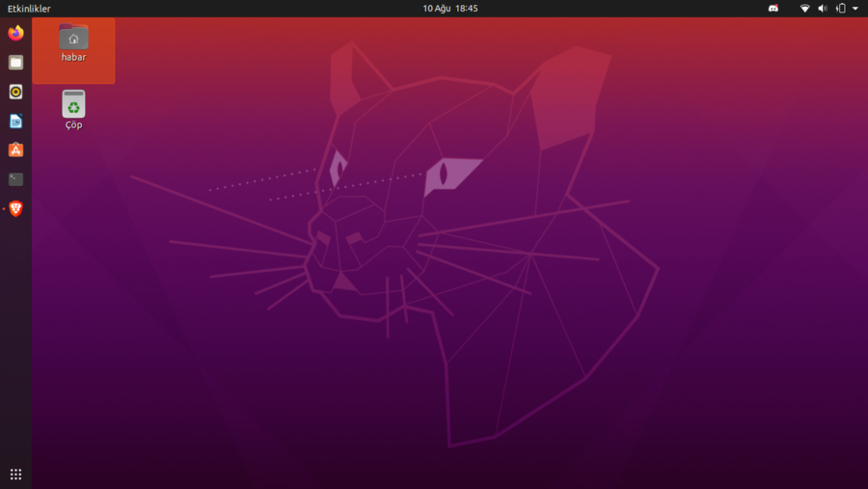This screenshot has width=868, height=489.
Task: Click the Discord tray icon
Action: (x=773, y=9)
